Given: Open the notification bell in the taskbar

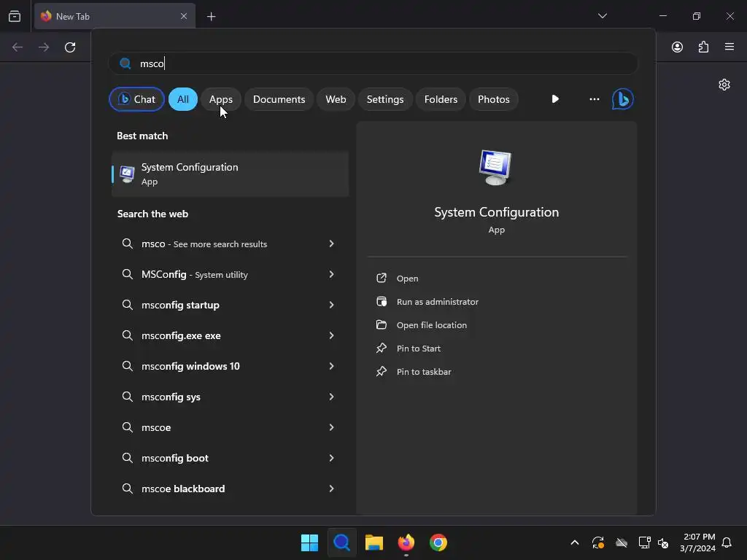Looking at the screenshot, I should click(x=727, y=542).
